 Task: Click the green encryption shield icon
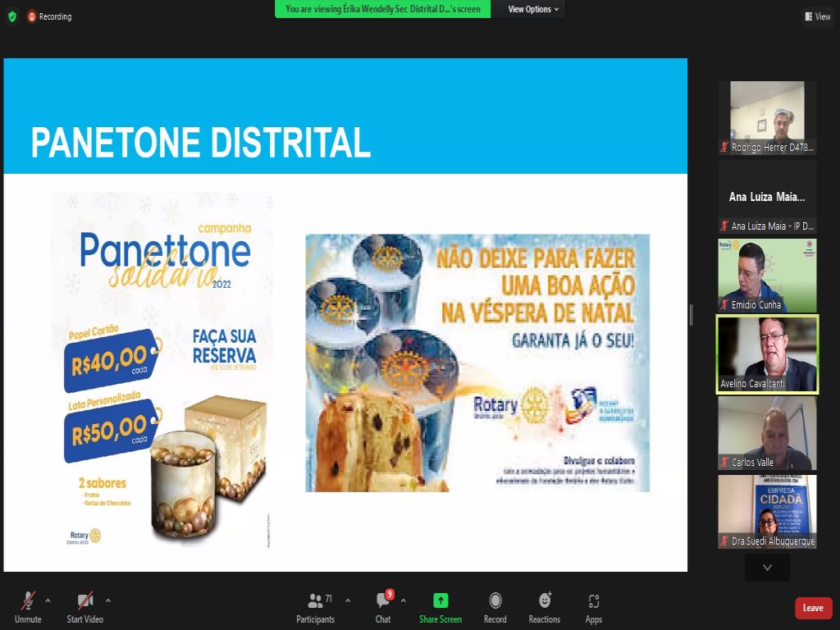[11, 16]
